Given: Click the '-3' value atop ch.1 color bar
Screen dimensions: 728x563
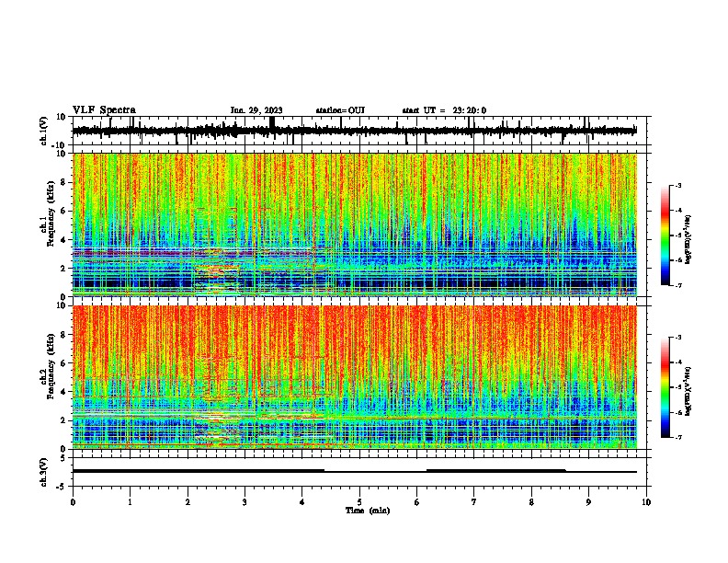Looking at the screenshot, I should coord(678,185).
